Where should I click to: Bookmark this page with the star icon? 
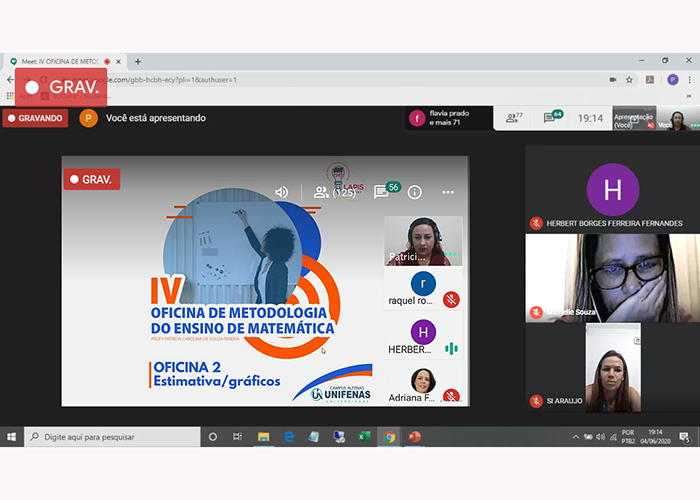(629, 80)
